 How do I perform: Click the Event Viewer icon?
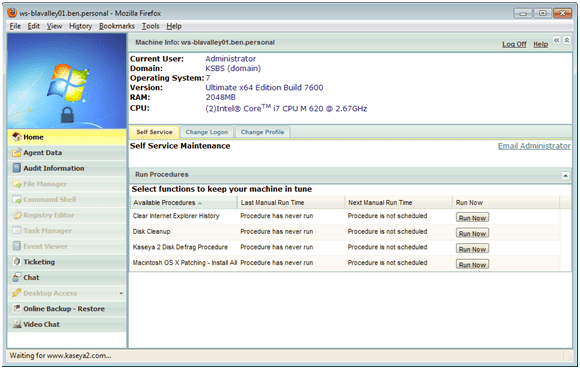click(x=17, y=246)
